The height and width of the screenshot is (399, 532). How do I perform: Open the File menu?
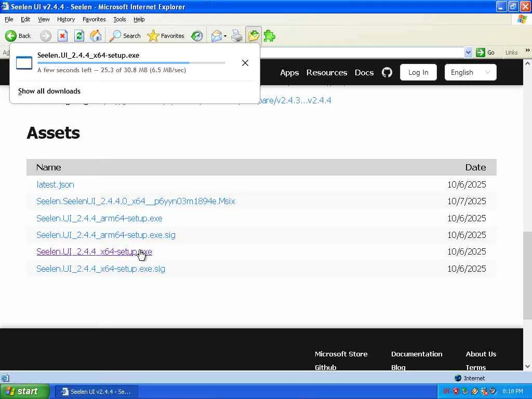[x=9, y=19]
